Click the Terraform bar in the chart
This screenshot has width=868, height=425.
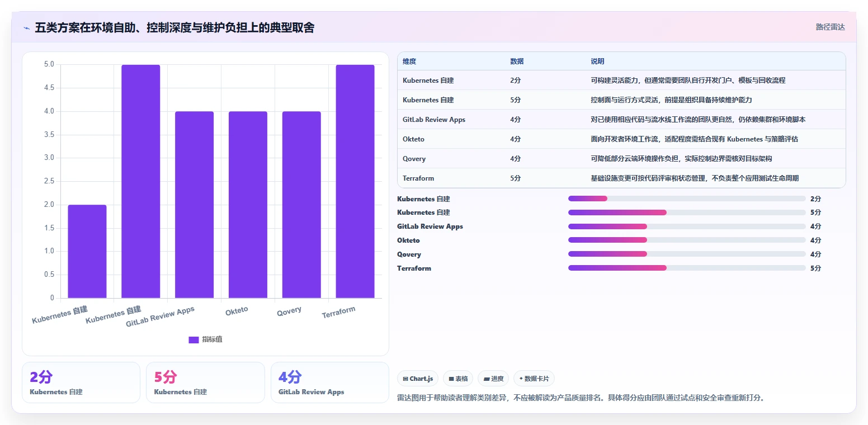coord(355,181)
